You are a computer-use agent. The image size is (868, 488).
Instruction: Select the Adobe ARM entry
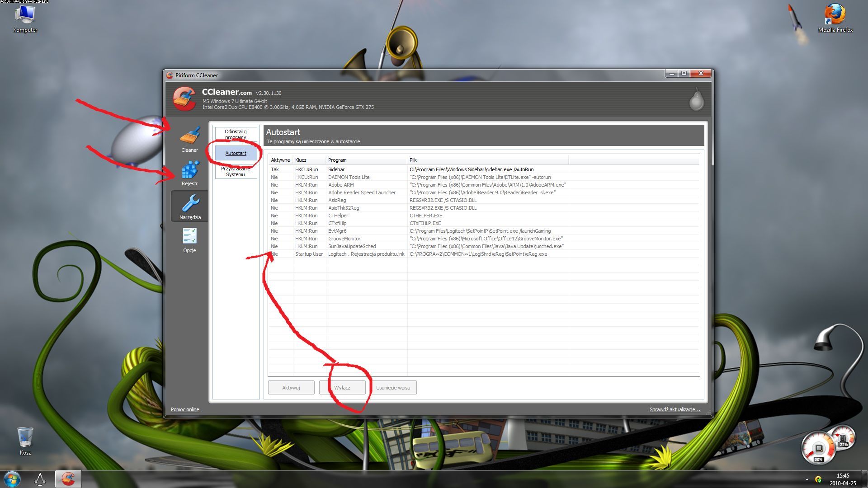(484, 185)
